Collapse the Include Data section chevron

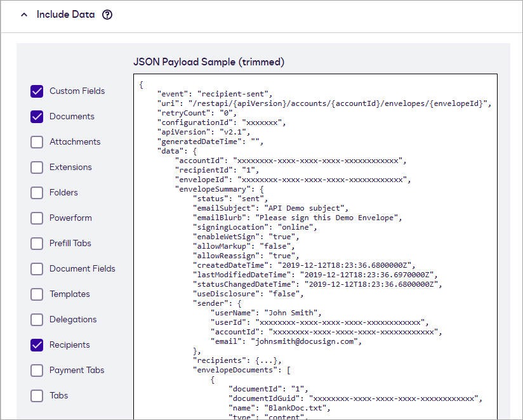[x=24, y=15]
